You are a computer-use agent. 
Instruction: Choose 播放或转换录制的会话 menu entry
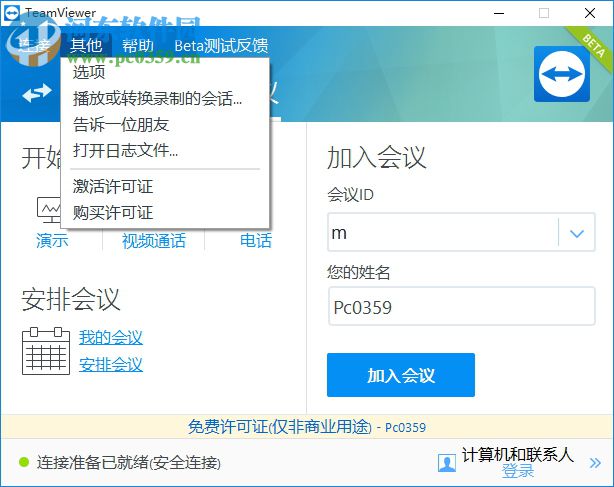(x=165, y=98)
